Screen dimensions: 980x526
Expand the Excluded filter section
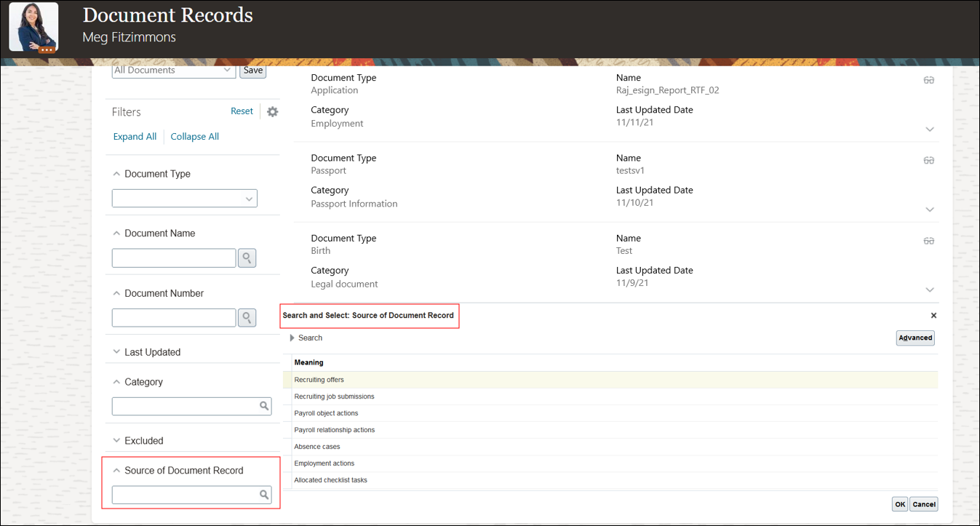click(x=116, y=441)
